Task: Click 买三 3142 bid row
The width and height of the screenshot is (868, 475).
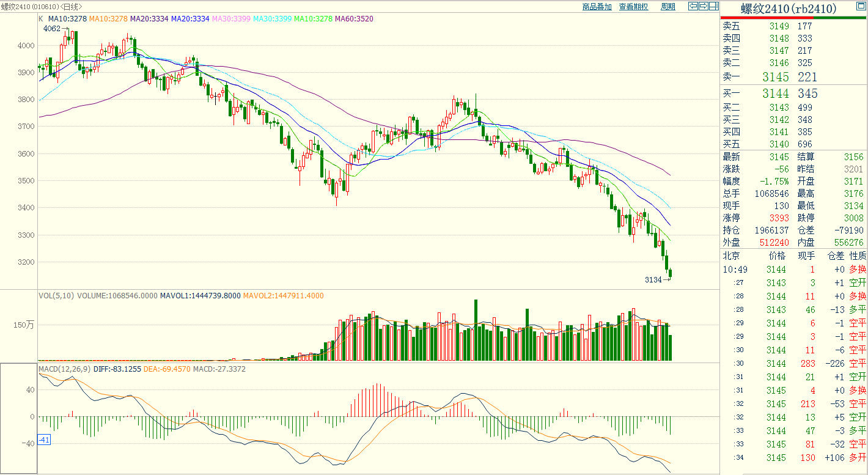Action: pyautogui.click(x=794, y=120)
